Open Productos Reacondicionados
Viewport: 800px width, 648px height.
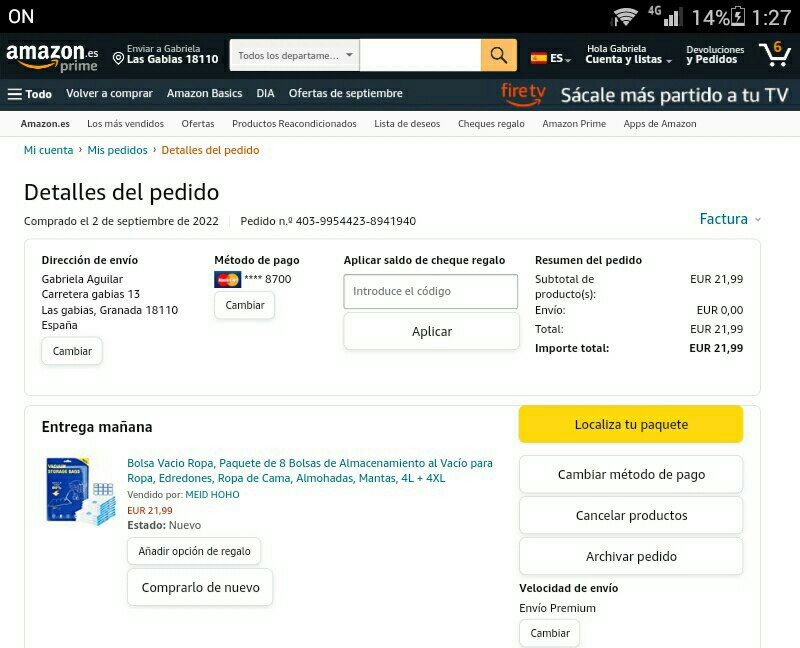294,123
